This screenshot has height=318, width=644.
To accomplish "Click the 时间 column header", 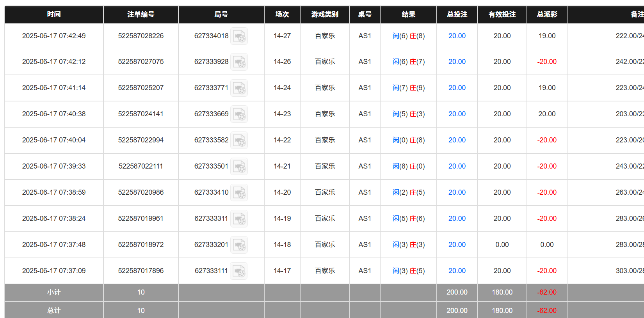I will (54, 14).
